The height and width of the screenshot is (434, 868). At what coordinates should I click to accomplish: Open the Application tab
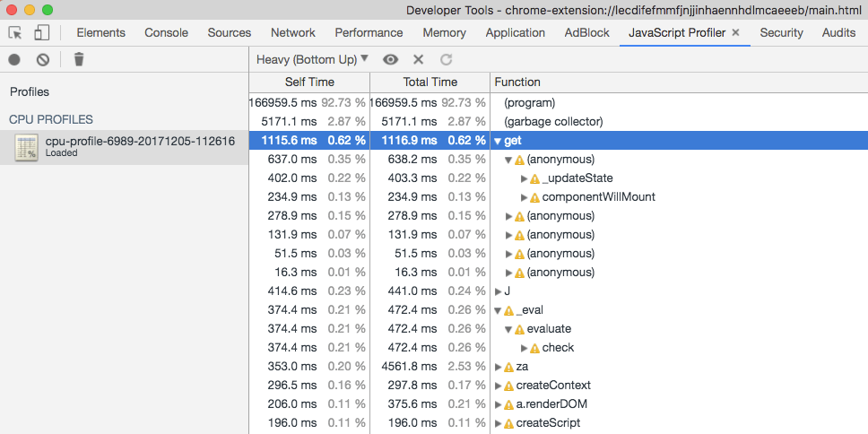tap(516, 32)
